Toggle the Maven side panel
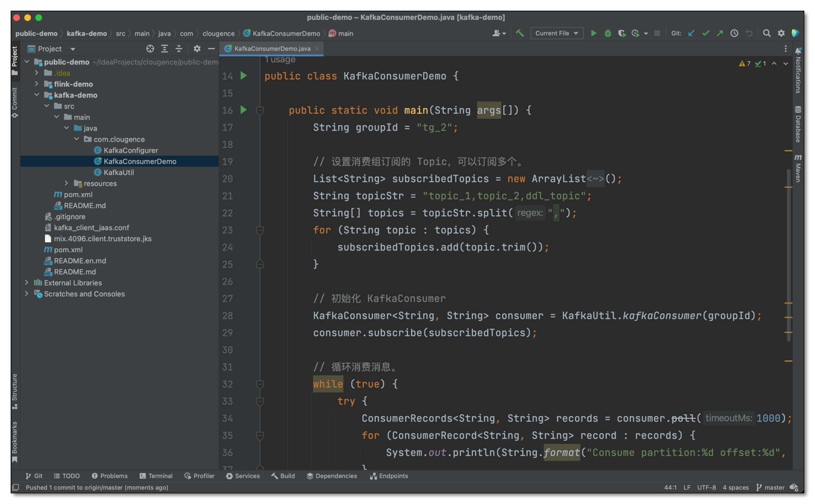The width and height of the screenshot is (815, 504). [x=798, y=168]
